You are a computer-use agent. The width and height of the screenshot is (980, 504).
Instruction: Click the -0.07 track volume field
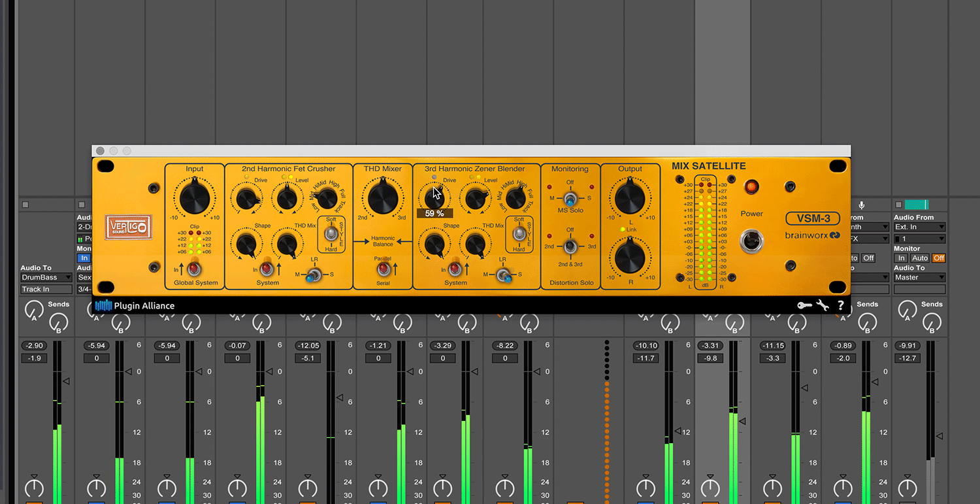click(x=238, y=345)
